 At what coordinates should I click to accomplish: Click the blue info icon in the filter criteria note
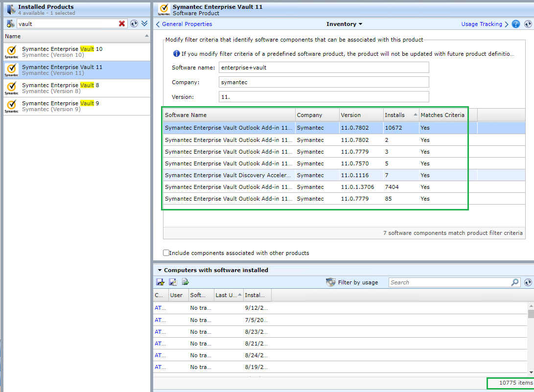176,53
